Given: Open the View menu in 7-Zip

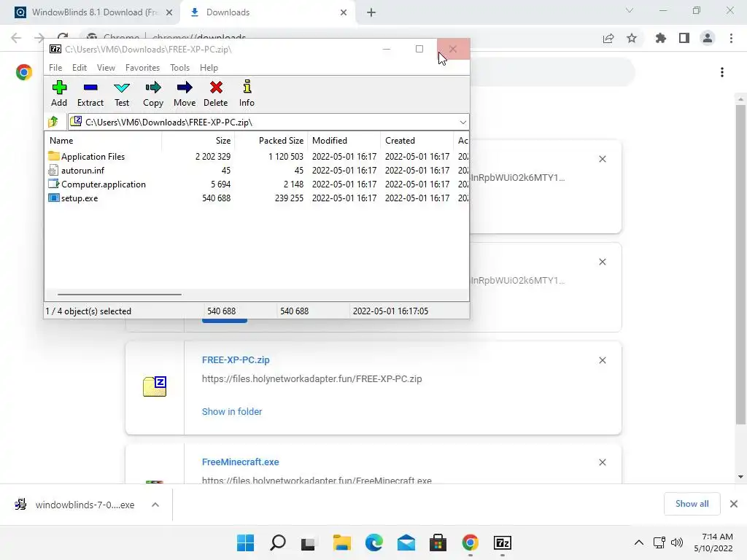Looking at the screenshot, I should coord(106,68).
